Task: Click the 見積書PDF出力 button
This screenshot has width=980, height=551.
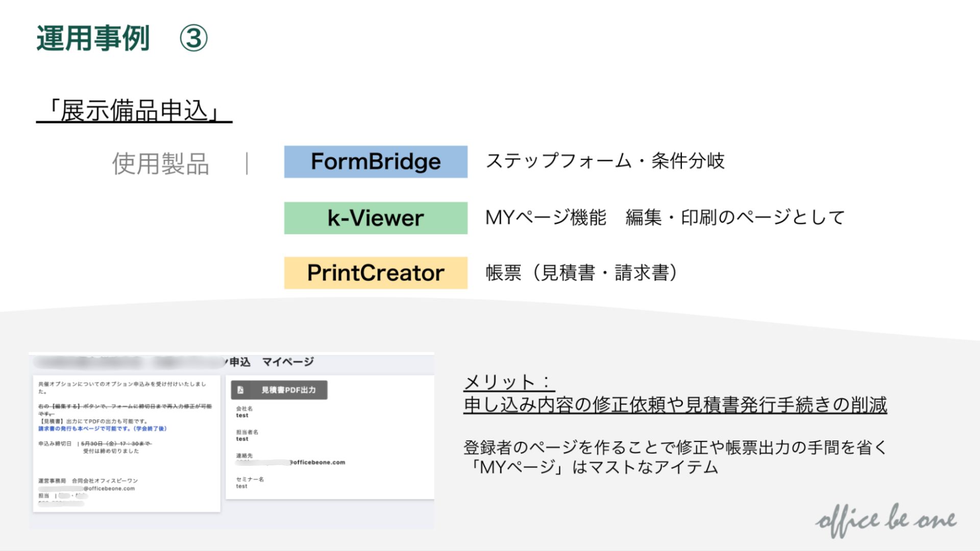Action: pyautogui.click(x=279, y=390)
